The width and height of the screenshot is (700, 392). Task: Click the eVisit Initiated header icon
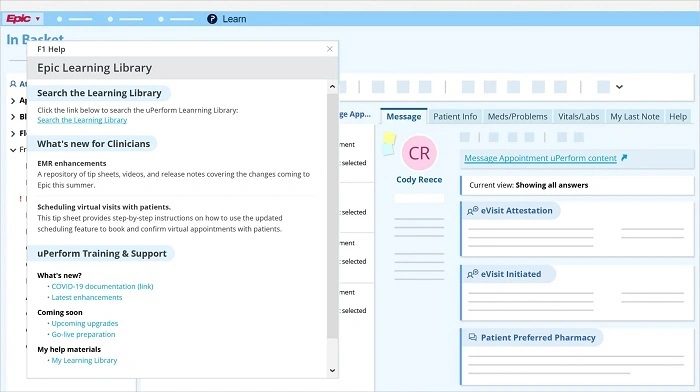click(x=473, y=274)
